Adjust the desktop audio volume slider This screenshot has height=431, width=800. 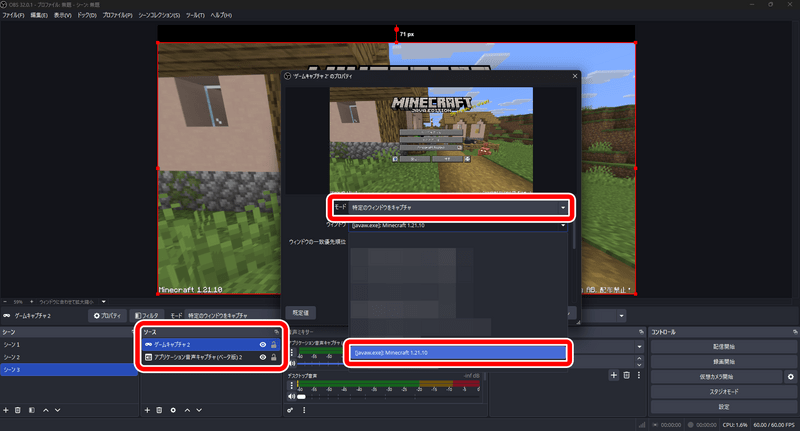coord(389,396)
